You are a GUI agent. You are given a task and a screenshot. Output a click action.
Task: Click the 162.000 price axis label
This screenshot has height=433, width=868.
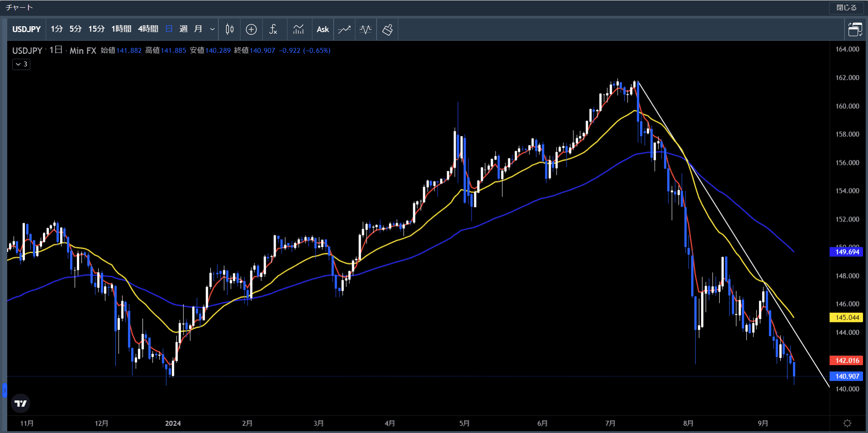[x=847, y=78]
